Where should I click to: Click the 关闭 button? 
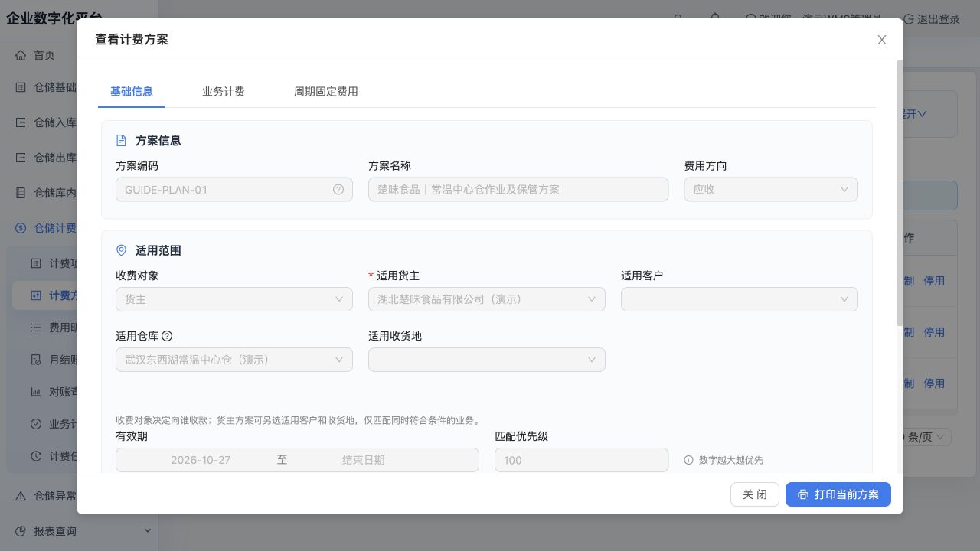(x=755, y=494)
